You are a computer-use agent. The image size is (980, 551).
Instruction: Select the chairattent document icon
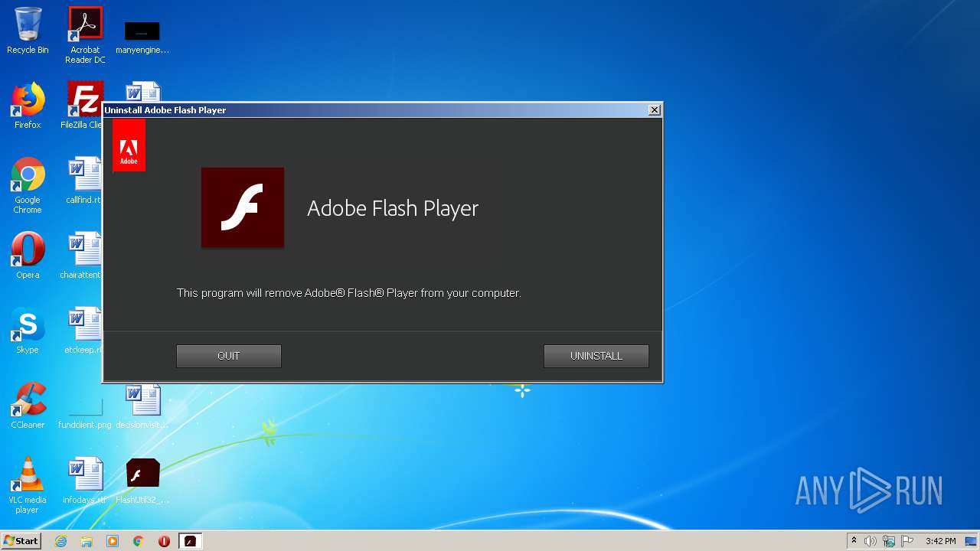point(82,256)
